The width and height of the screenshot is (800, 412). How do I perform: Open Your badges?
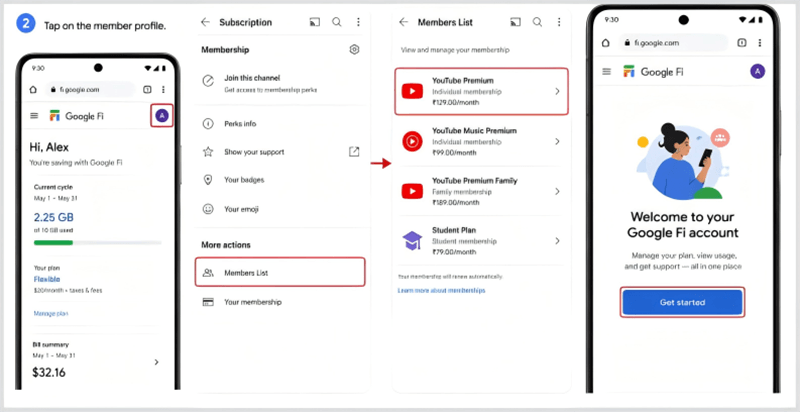point(280,180)
